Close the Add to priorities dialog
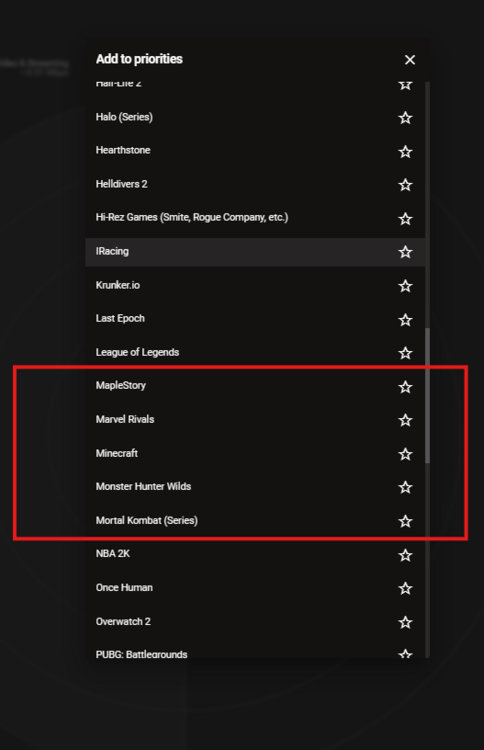Image resolution: width=484 pixels, height=750 pixels. (x=410, y=60)
